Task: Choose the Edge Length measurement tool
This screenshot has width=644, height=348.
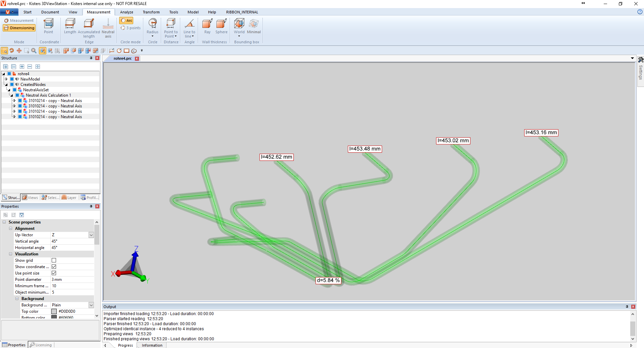Action: coord(70,26)
